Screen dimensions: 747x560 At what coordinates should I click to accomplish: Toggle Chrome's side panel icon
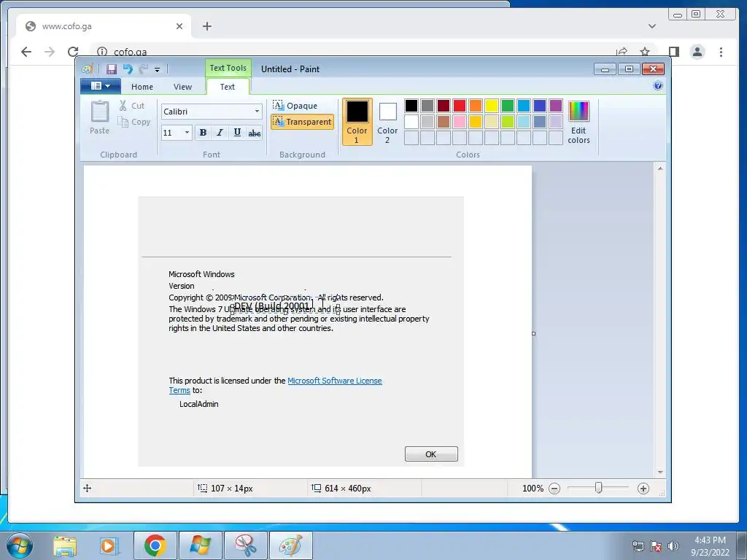click(673, 52)
